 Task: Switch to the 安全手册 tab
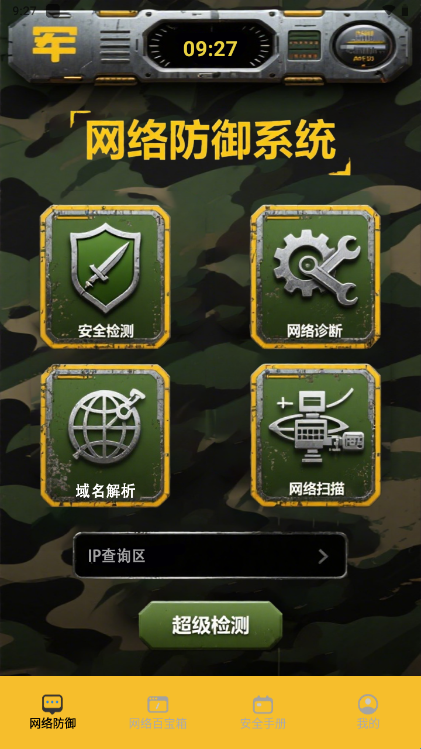[x=263, y=712]
